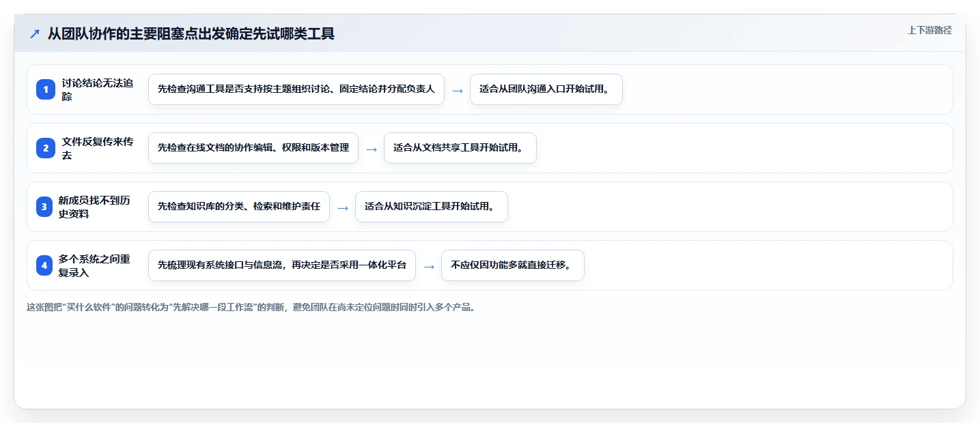Click the arrow before 适合从文档共享工具开始试用

372,149
